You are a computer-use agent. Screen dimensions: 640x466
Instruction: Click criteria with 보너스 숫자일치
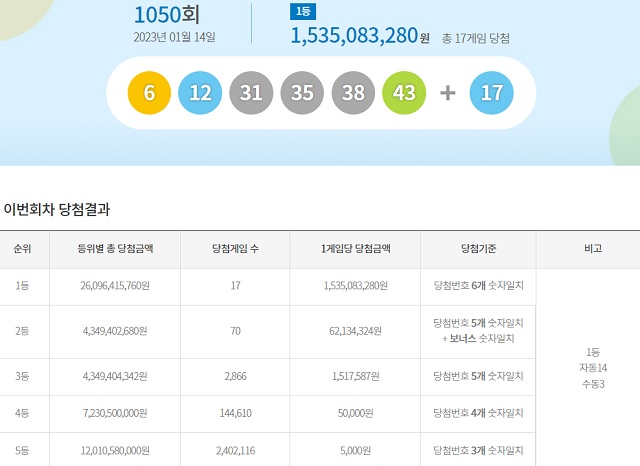coord(478,331)
